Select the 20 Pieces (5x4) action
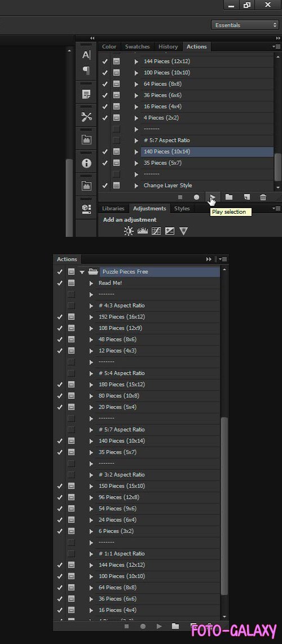 pos(157,407)
